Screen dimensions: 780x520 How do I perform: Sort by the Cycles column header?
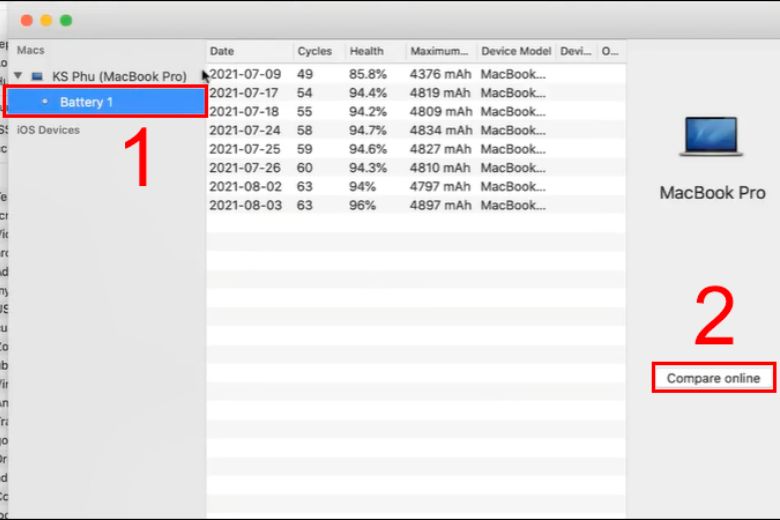pos(314,51)
